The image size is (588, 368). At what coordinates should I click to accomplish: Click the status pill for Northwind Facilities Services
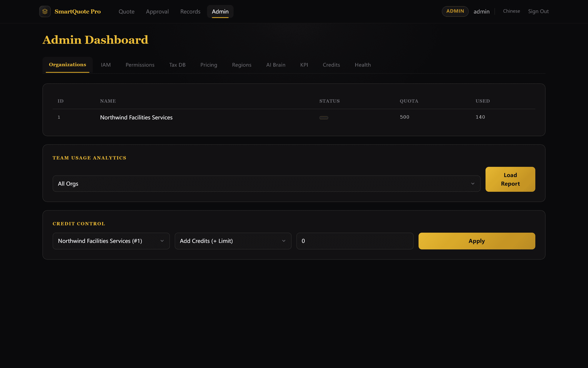coord(324,118)
